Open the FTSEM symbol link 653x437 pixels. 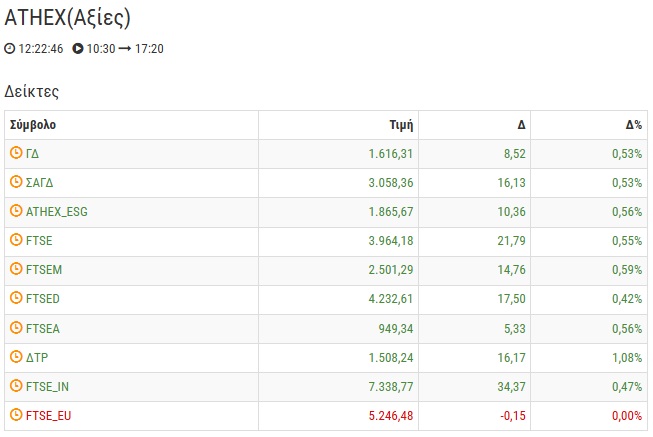[45, 270]
